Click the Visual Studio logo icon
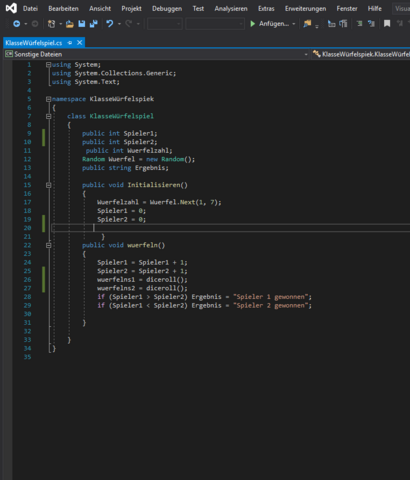Screen dimensions: 410x480 [11, 8]
